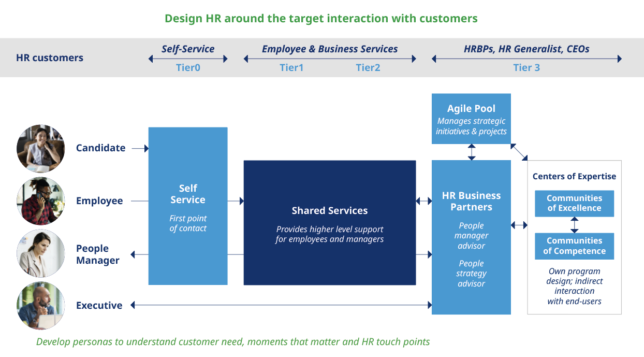This screenshot has width=644, height=357.
Task: Click the People Manager persona photo
Action: 40,254
